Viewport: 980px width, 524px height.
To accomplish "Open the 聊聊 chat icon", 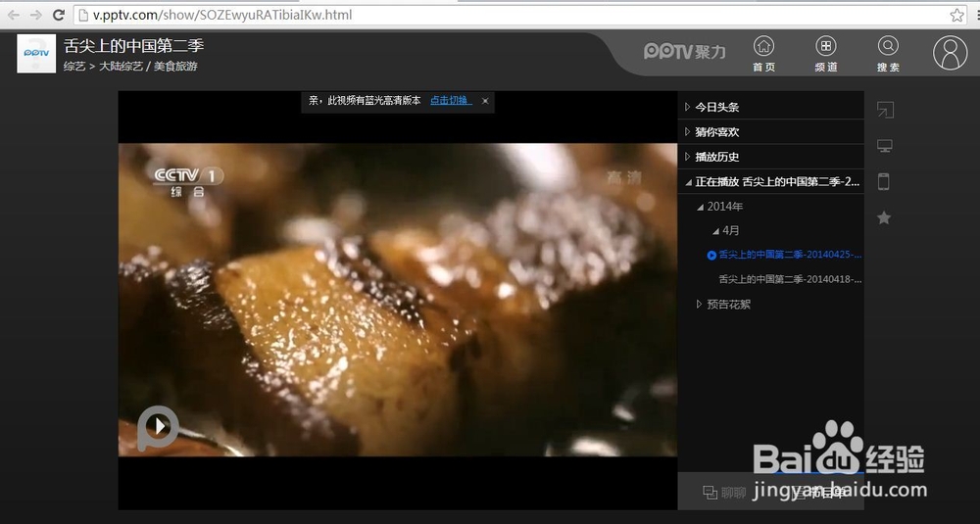I will point(710,492).
